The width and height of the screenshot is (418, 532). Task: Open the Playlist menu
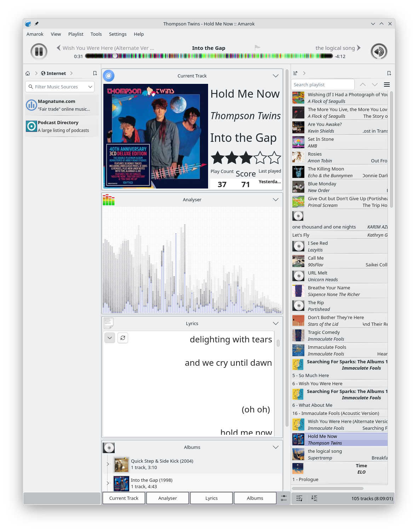(x=76, y=34)
